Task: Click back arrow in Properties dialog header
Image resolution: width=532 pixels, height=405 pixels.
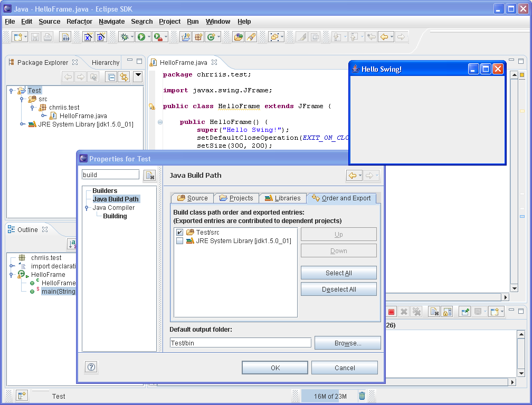Action: [x=353, y=175]
